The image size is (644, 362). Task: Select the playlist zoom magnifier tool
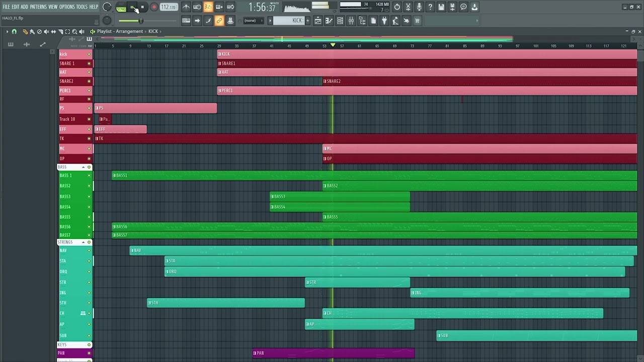[74, 32]
